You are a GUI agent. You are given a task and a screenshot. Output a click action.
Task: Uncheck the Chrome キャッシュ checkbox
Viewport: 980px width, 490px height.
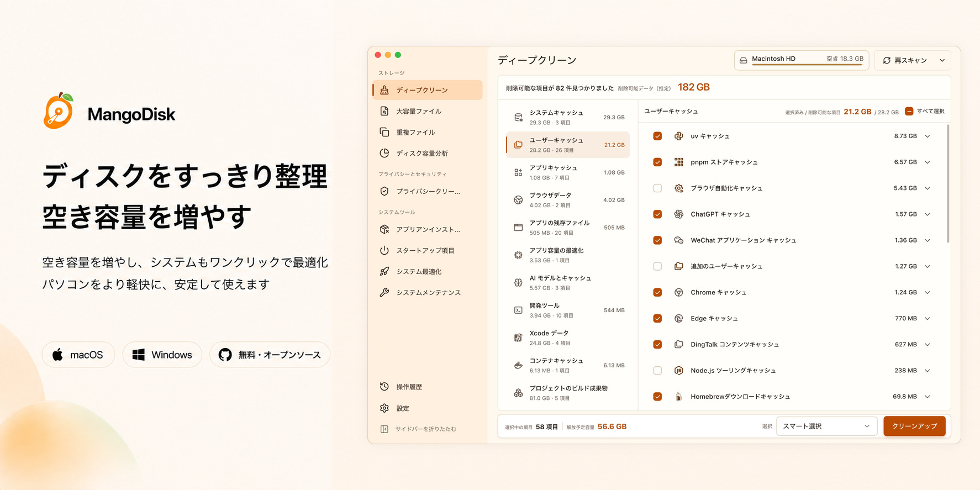tap(657, 292)
